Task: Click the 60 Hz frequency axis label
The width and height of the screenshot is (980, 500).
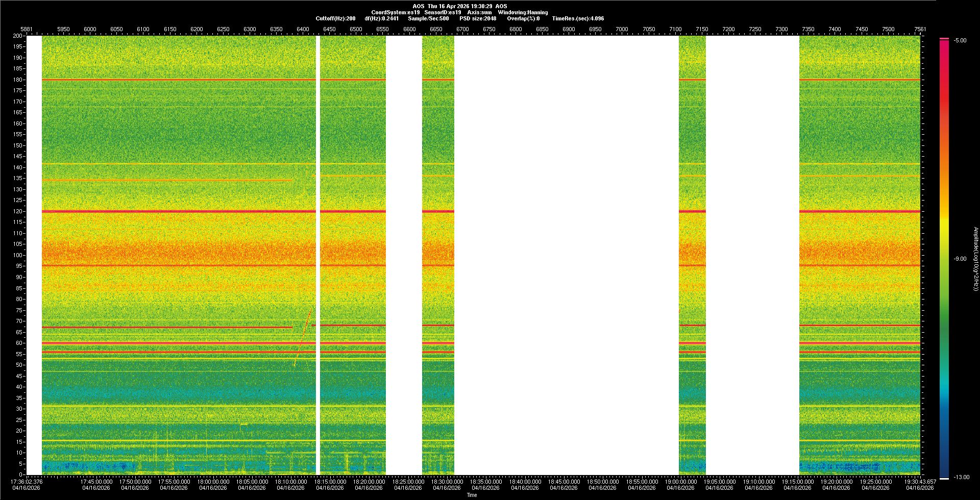Action: tap(19, 343)
